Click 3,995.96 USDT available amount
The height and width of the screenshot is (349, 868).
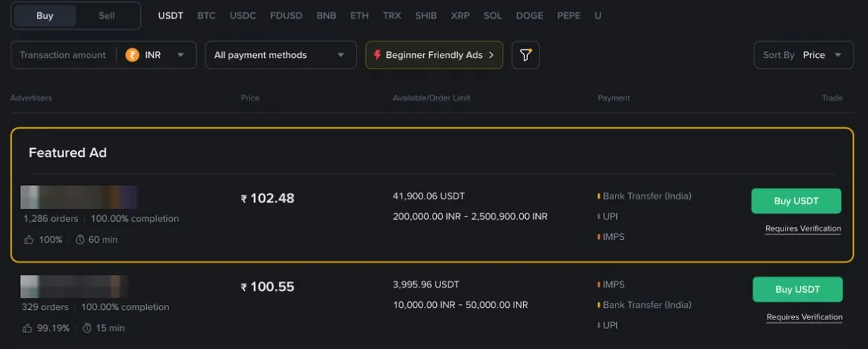(426, 284)
